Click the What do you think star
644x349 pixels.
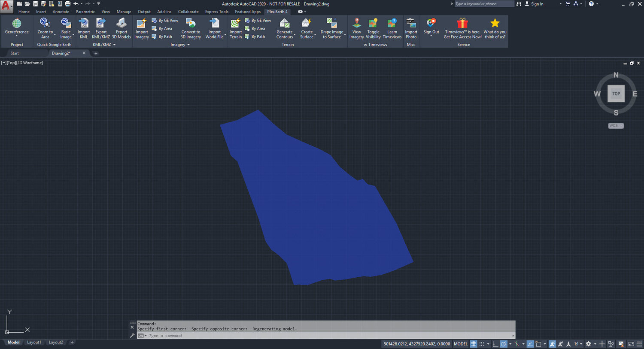click(495, 23)
